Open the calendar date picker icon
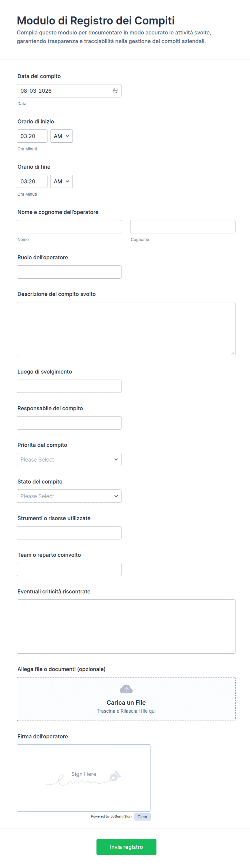 click(x=115, y=91)
